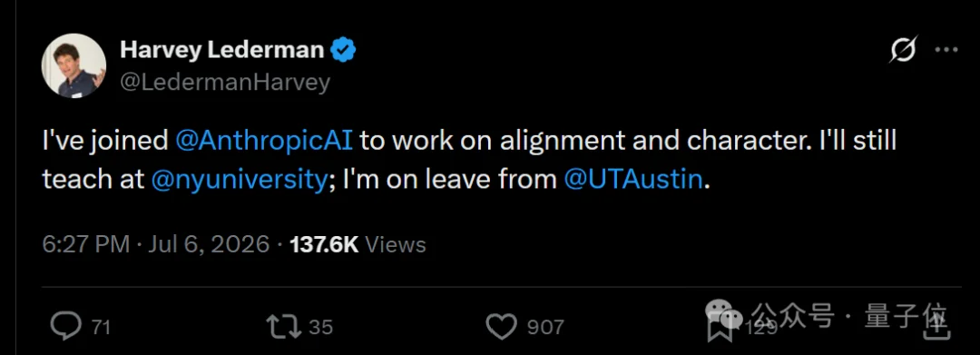Click the reply speech bubble icon
This screenshot has height=355, width=980.
[x=65, y=326]
